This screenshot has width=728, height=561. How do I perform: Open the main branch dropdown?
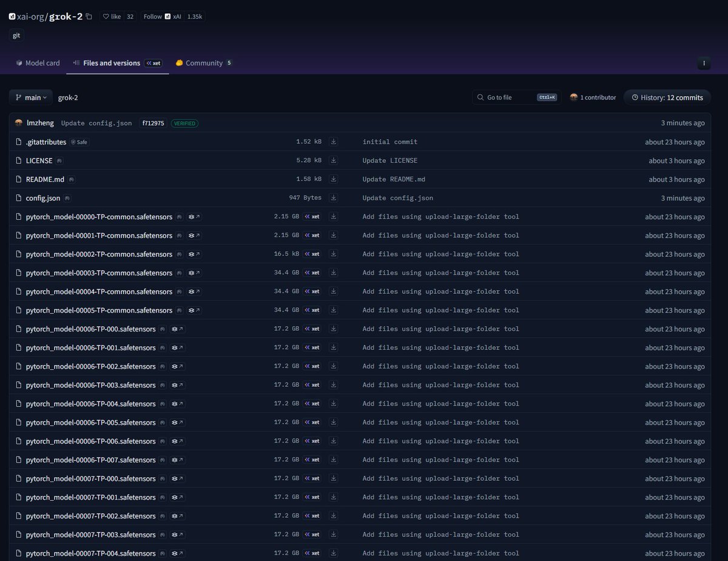coord(30,97)
